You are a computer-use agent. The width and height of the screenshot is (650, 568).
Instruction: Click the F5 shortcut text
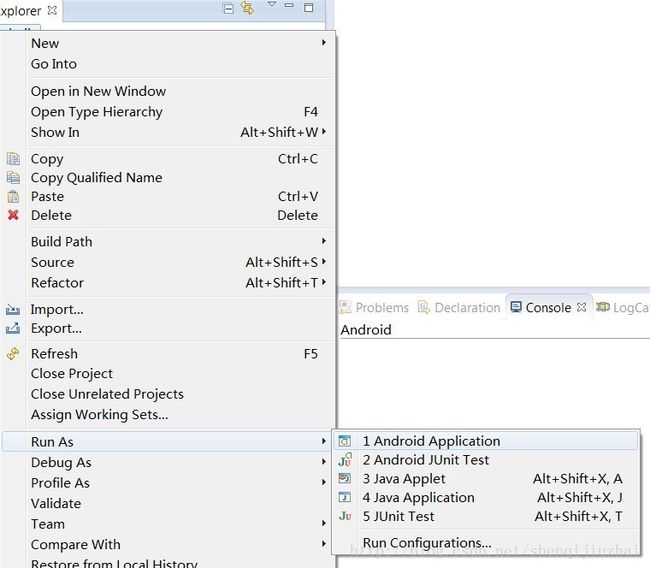310,354
